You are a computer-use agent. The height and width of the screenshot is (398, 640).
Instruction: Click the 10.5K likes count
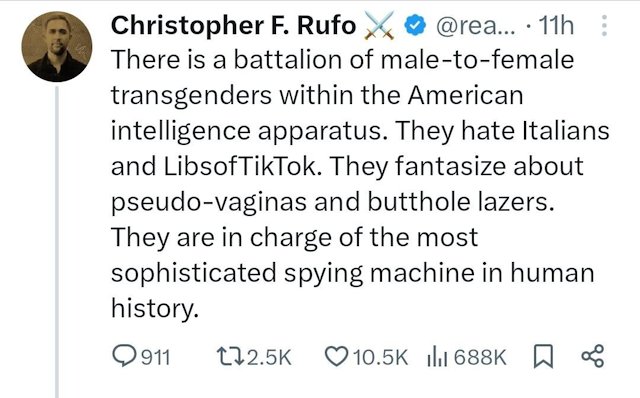tap(380, 357)
